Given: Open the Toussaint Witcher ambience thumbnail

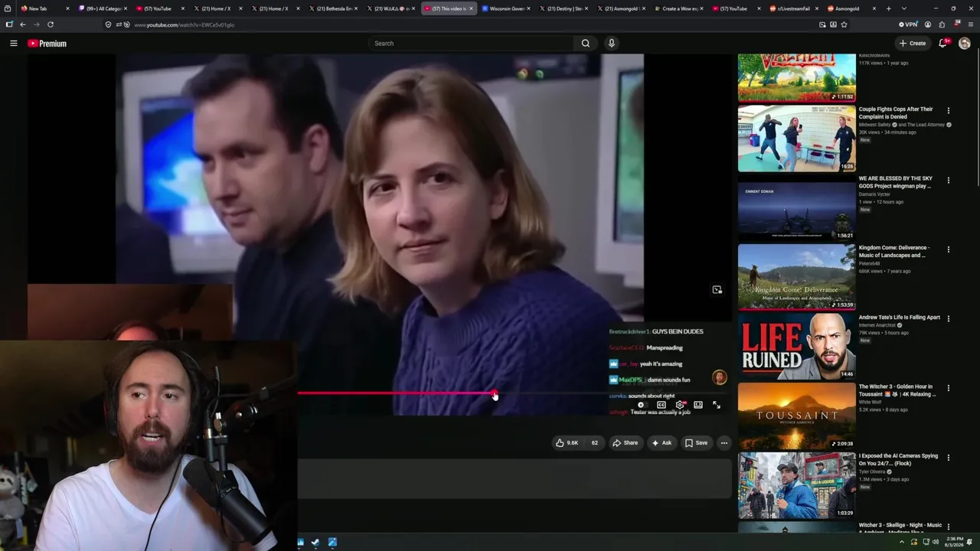Looking at the screenshot, I should pos(796,416).
